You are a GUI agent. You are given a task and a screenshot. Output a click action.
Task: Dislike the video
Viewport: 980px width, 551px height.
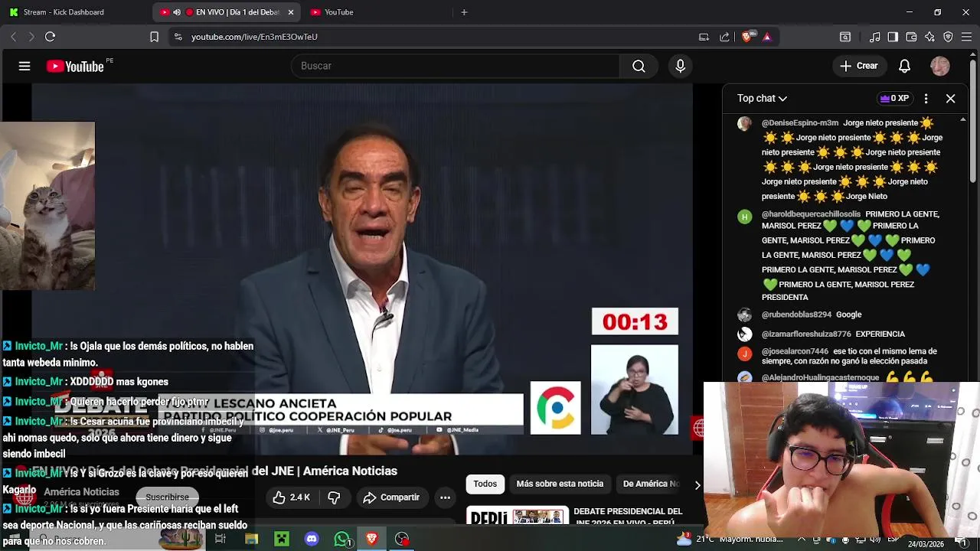(x=334, y=497)
